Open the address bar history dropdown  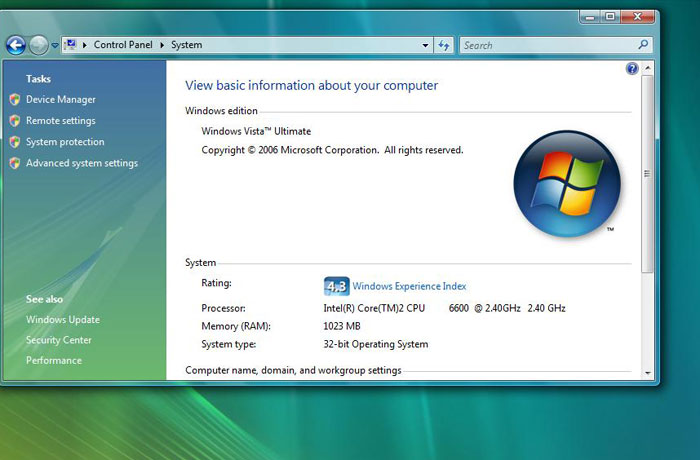click(x=425, y=45)
